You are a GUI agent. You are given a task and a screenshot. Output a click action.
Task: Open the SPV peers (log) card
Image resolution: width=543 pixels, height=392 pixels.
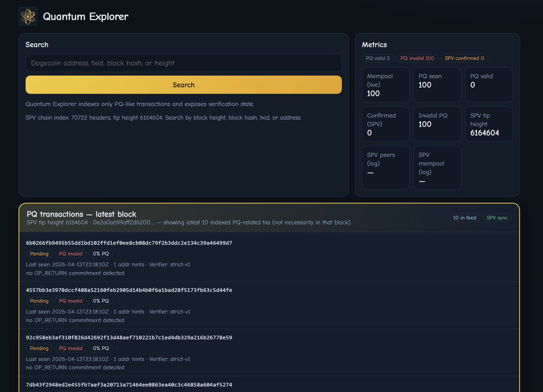coord(386,168)
